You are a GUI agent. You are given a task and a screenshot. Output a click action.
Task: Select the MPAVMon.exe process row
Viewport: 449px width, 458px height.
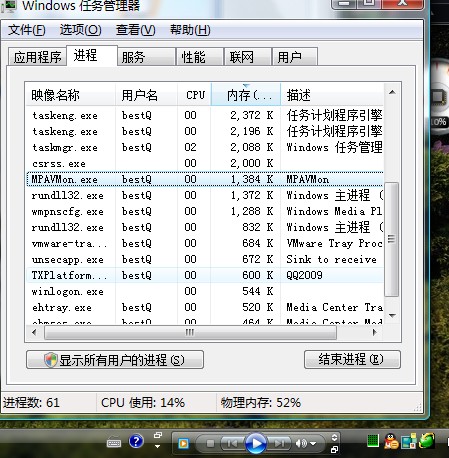[205, 179]
